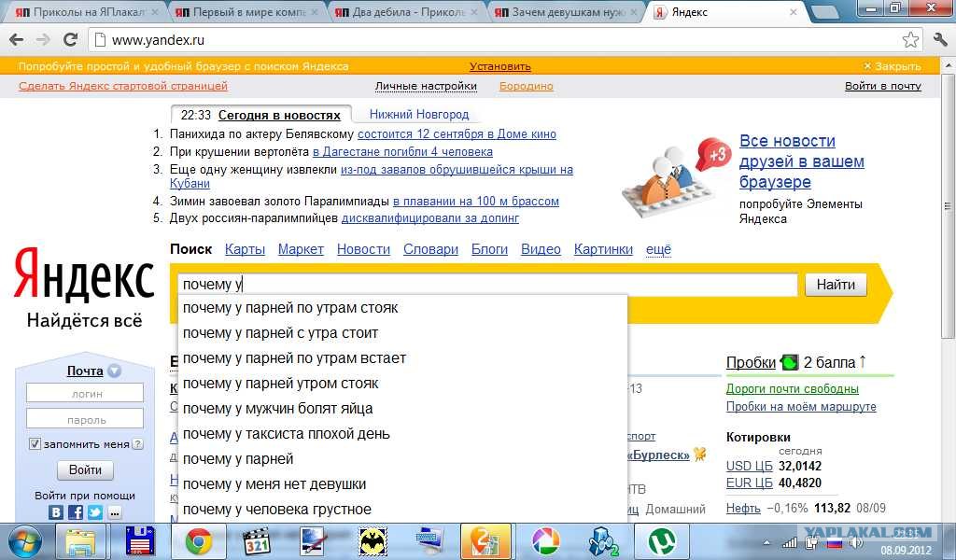Expand ещё more services menu
The width and height of the screenshot is (956, 560).
(658, 249)
